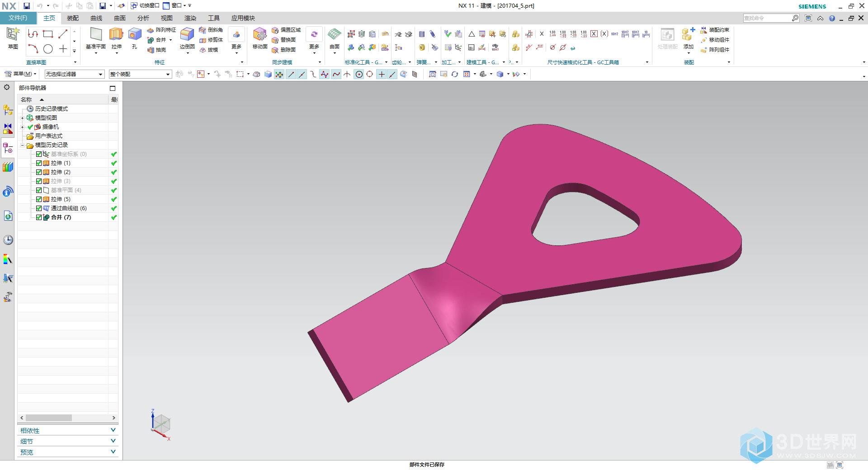Select the point (plus) sketch tool

pyautogui.click(x=63, y=49)
